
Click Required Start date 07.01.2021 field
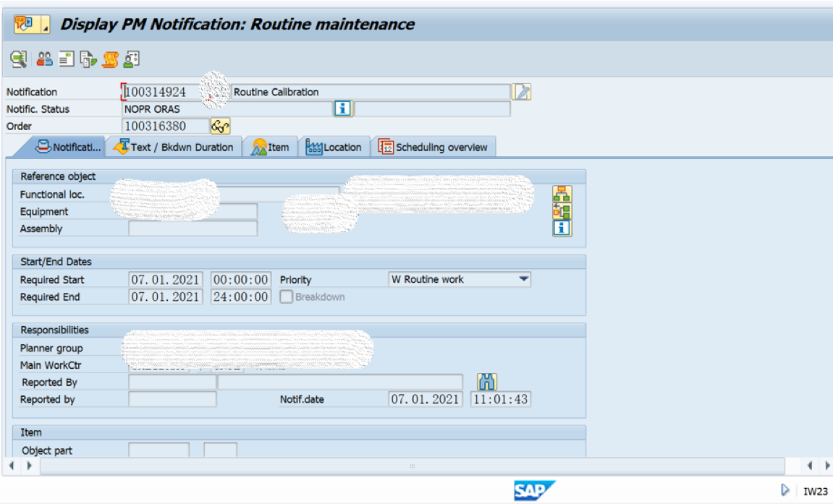(x=165, y=280)
